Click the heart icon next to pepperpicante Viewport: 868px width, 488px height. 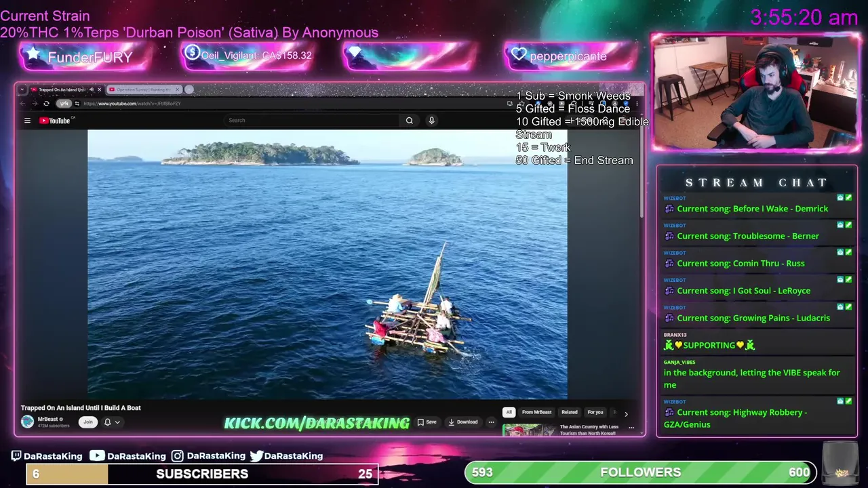519,55
